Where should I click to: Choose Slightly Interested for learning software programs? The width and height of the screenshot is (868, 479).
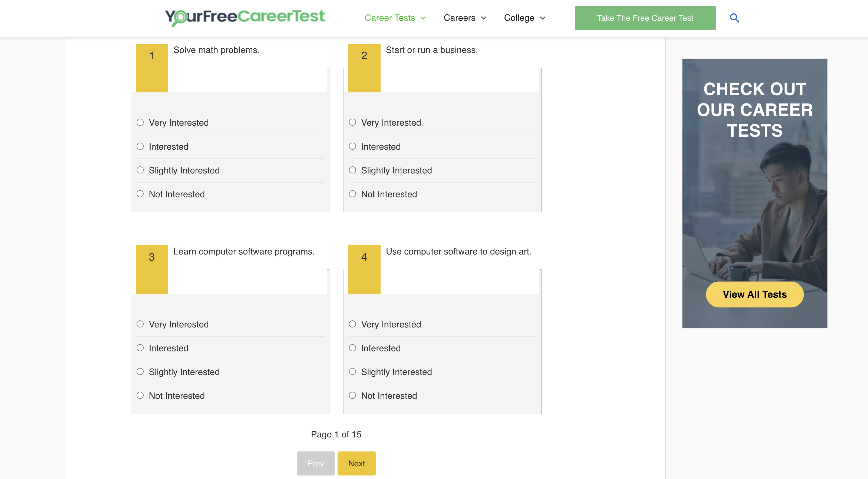[140, 372]
